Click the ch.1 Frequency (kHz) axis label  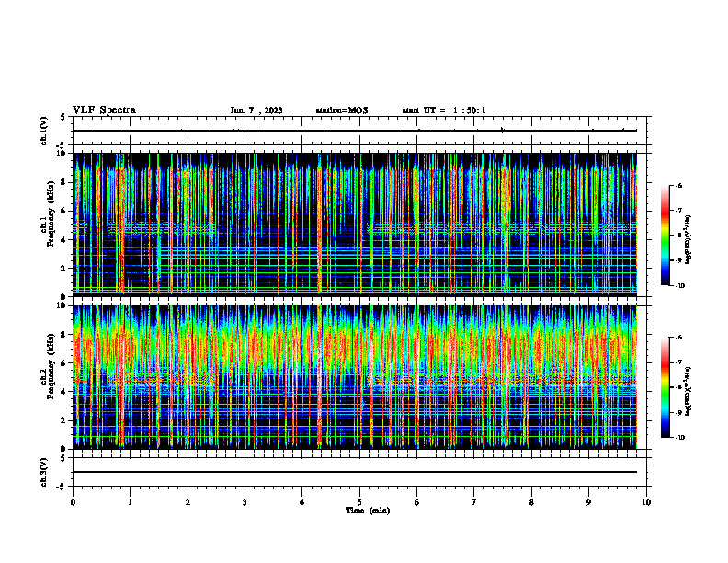[x=47, y=213]
